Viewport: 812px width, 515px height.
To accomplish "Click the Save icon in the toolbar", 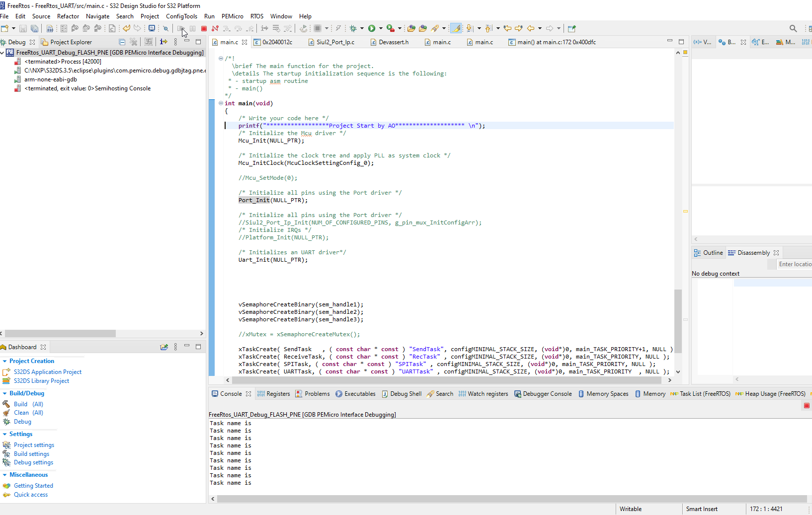I will click(x=23, y=28).
